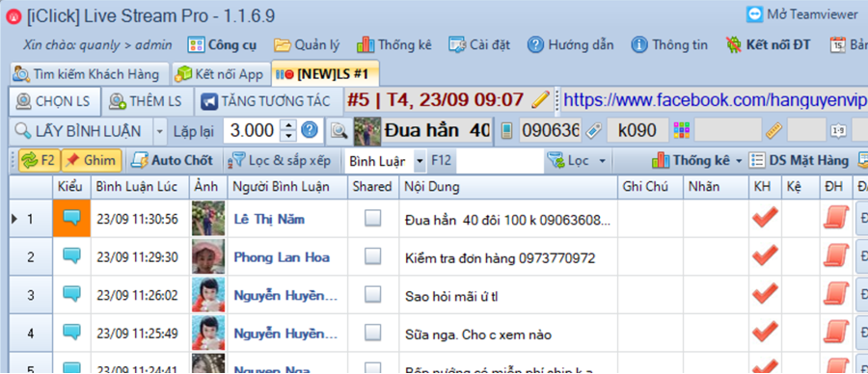This screenshot has height=374, width=868.
Task: Sort by Bình Luận Lúc column header
Action: (140, 187)
